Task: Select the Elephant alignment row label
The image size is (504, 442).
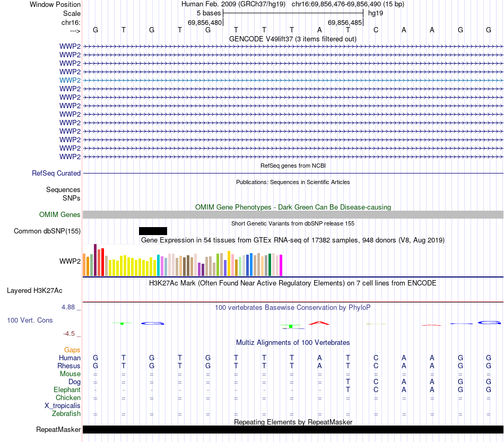Action: pyautogui.click(x=67, y=390)
